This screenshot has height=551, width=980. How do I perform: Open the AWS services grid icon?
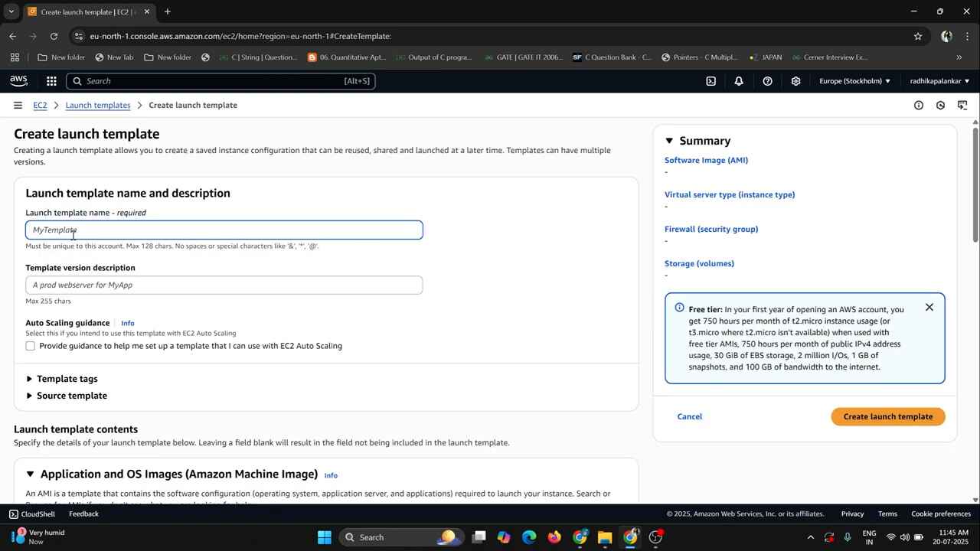tap(51, 80)
